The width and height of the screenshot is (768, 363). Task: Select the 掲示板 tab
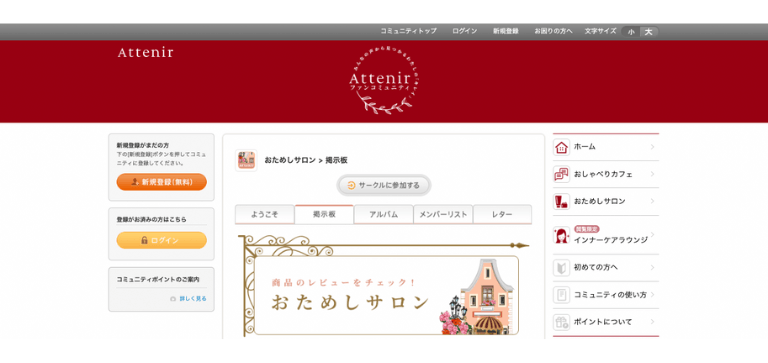(x=324, y=215)
